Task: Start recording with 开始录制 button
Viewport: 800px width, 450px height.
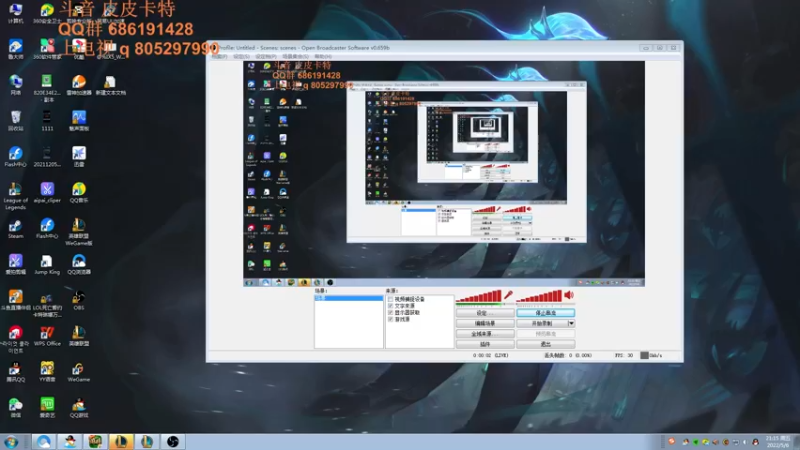Action: (542, 323)
